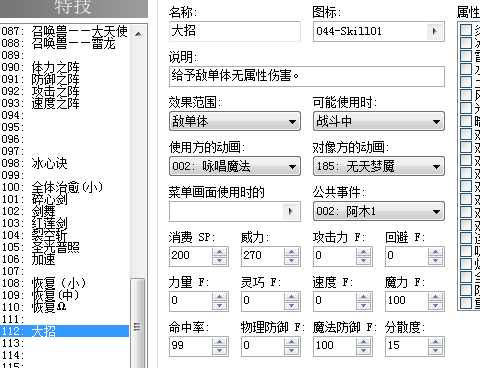Open the 效果范围 dropdown showing 敌单体
The image size is (480, 368).
[235, 121]
